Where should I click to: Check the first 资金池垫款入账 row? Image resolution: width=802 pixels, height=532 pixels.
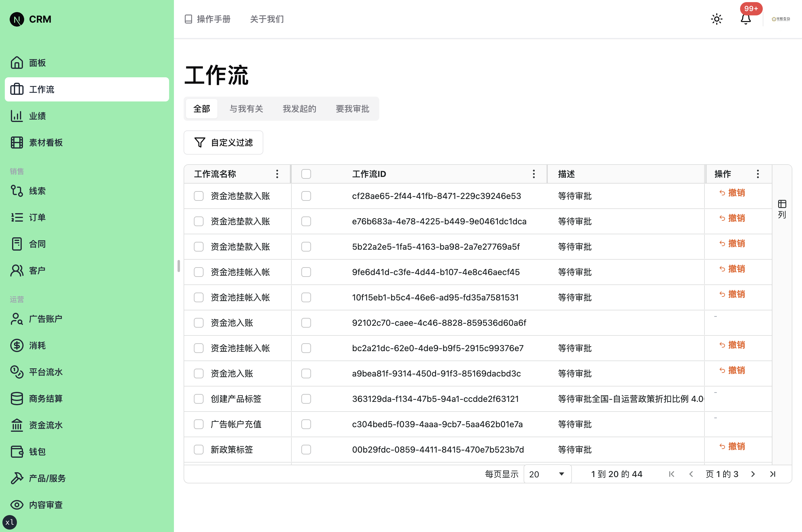point(199,196)
